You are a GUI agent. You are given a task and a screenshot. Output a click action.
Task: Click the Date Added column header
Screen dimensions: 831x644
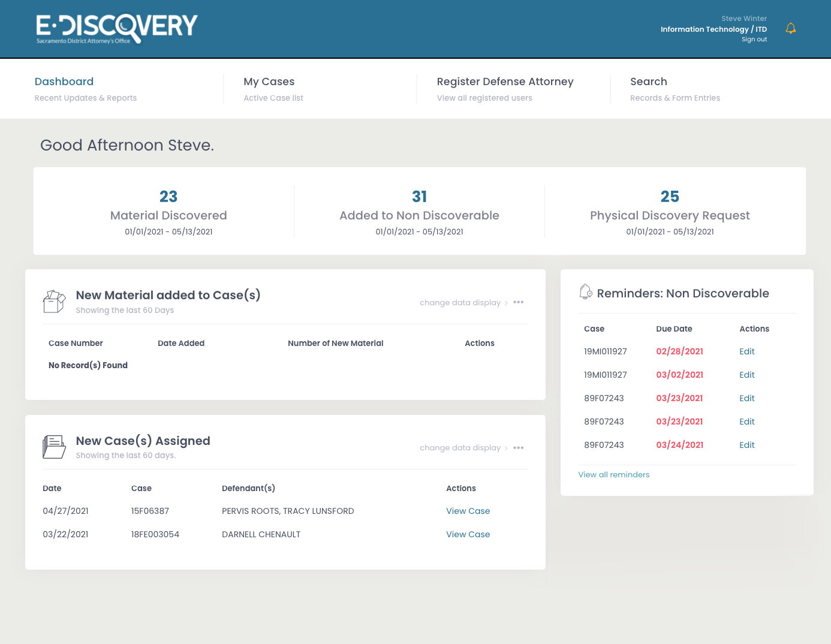click(181, 343)
